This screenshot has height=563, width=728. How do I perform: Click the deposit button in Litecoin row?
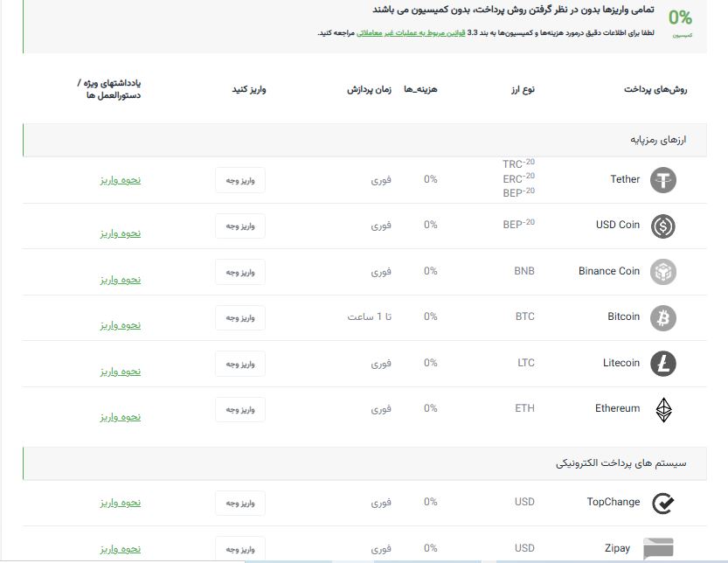point(240,364)
